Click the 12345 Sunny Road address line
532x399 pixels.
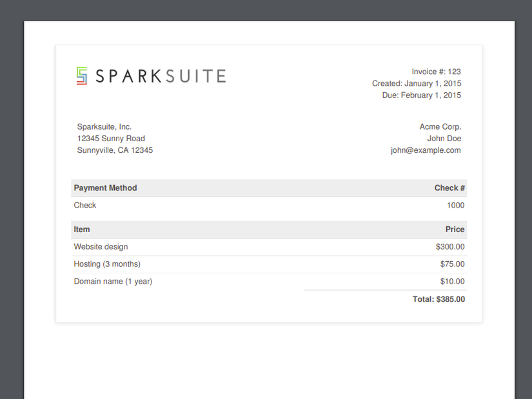(111, 139)
